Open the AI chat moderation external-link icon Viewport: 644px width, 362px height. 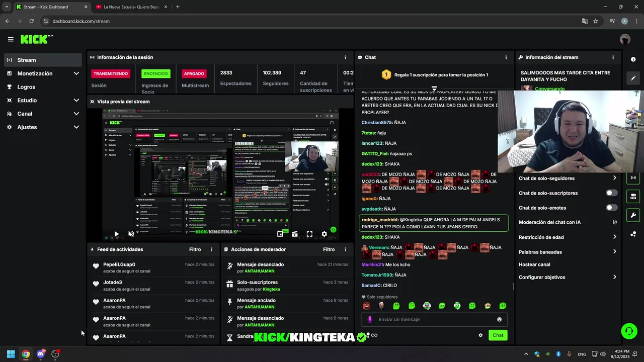(x=615, y=222)
